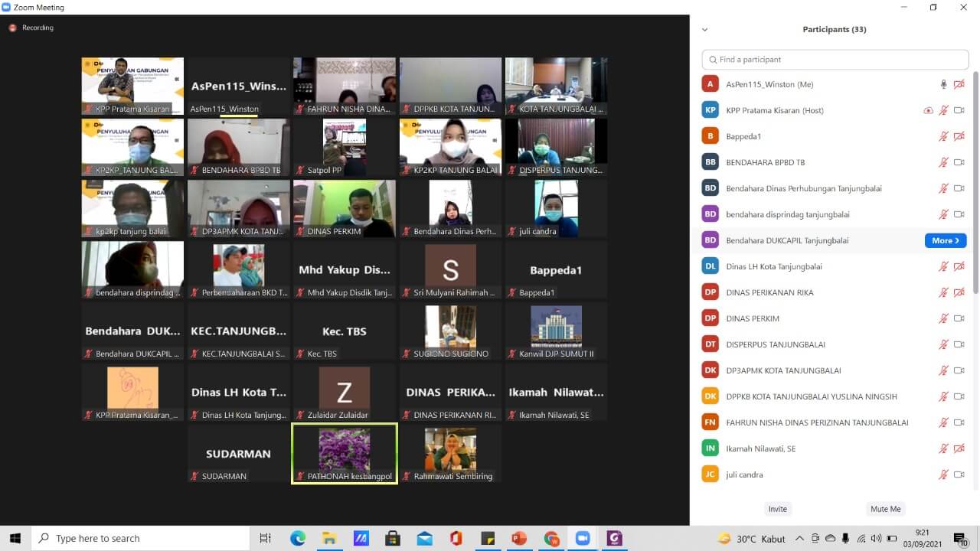Click the Recording indicator icon
The width and height of the screenshot is (980, 551).
tap(12, 28)
